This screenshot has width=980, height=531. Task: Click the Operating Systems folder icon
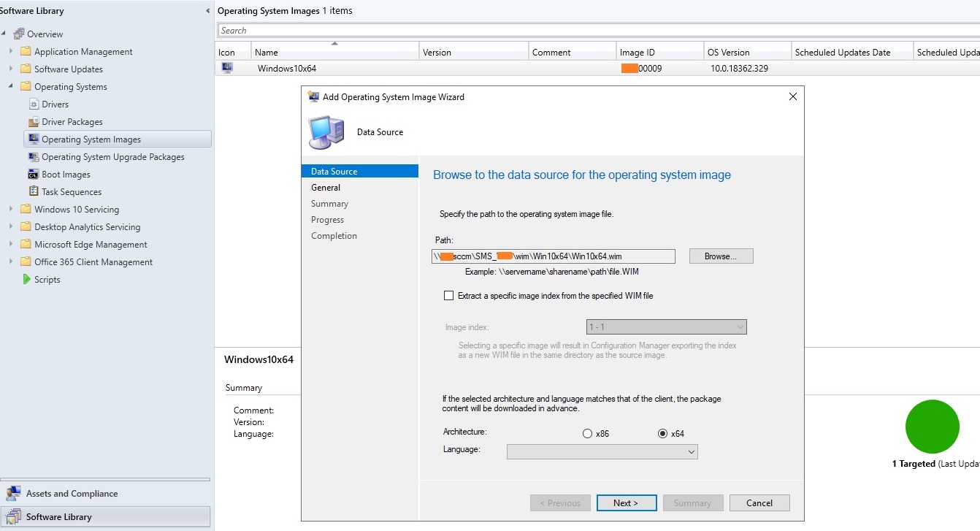(x=26, y=87)
